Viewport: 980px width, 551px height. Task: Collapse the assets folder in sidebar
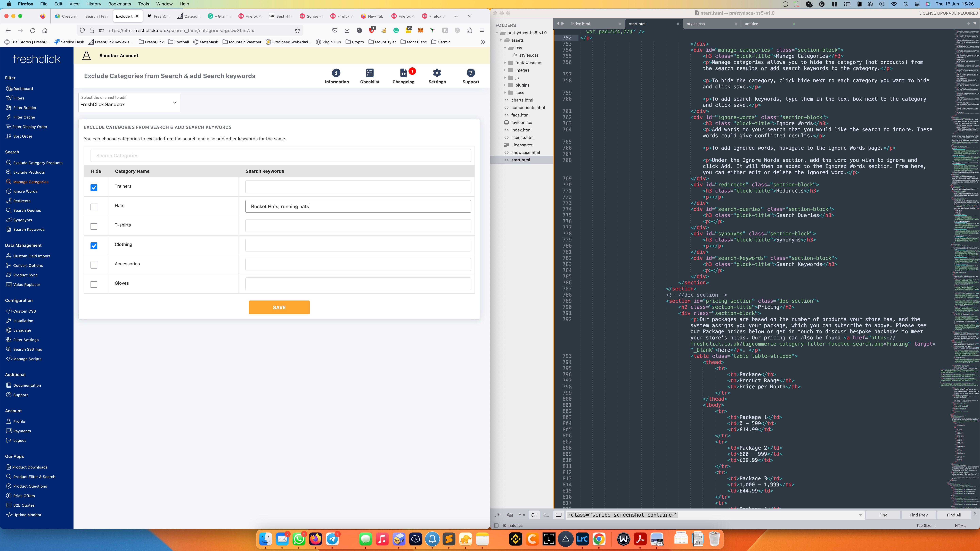tap(501, 40)
